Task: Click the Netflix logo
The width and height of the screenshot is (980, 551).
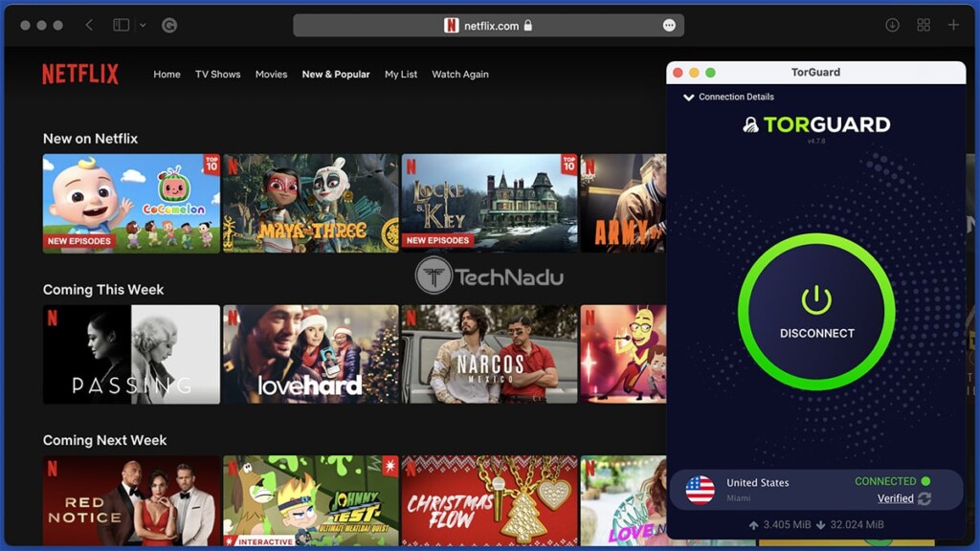Action: [80, 75]
